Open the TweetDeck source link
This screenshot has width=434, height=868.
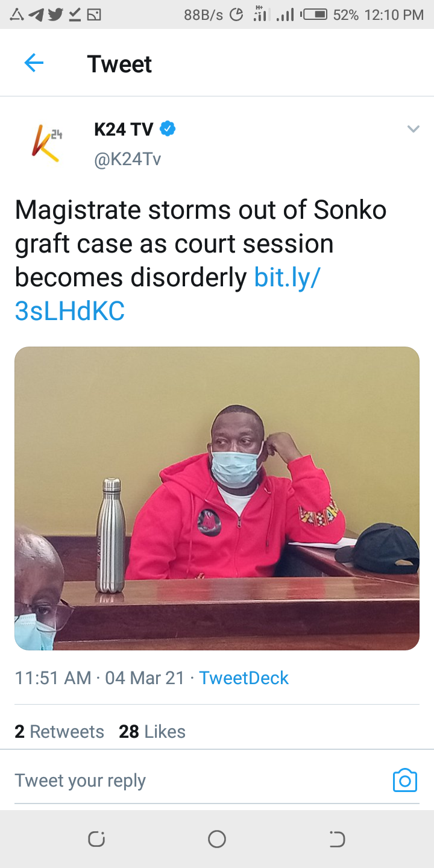[x=244, y=678]
